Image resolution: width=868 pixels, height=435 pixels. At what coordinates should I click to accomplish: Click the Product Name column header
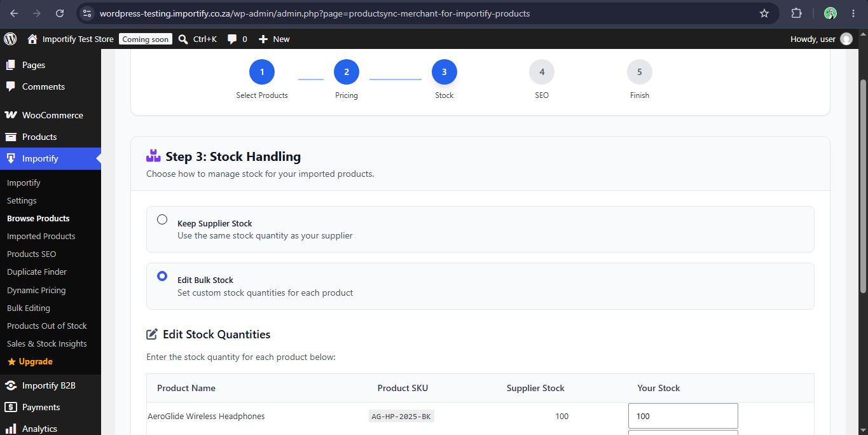coord(186,388)
